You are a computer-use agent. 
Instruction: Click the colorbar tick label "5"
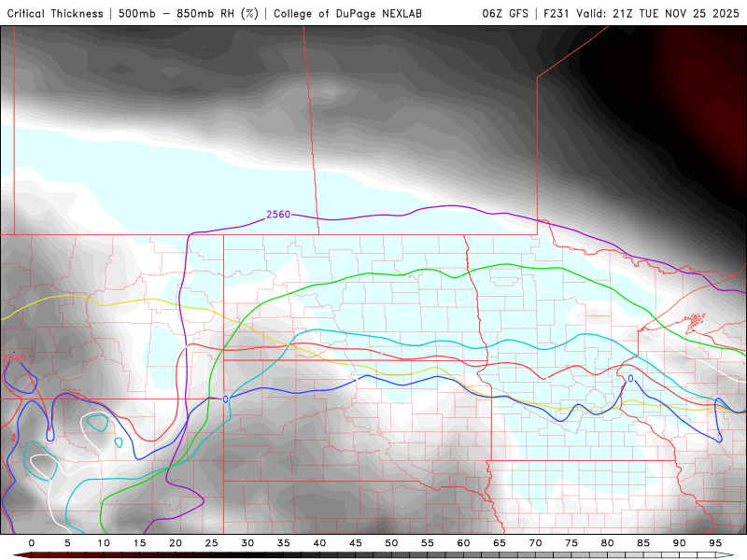67,543
